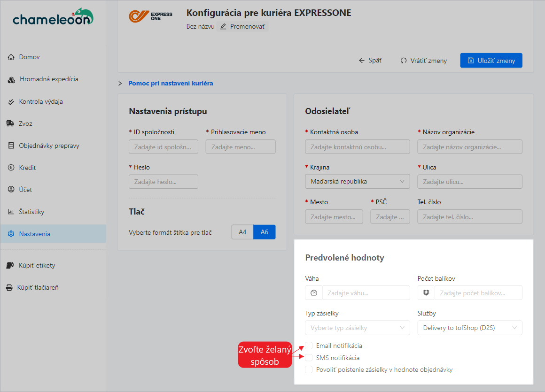Click the Späť back button

pyautogui.click(x=370, y=61)
